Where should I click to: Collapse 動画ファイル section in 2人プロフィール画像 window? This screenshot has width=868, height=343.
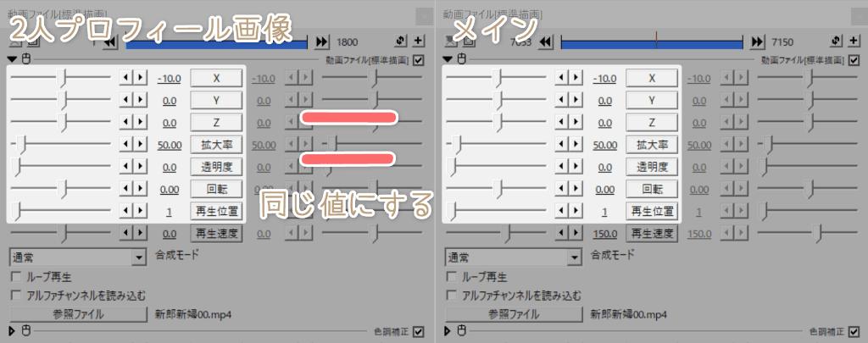13,59
